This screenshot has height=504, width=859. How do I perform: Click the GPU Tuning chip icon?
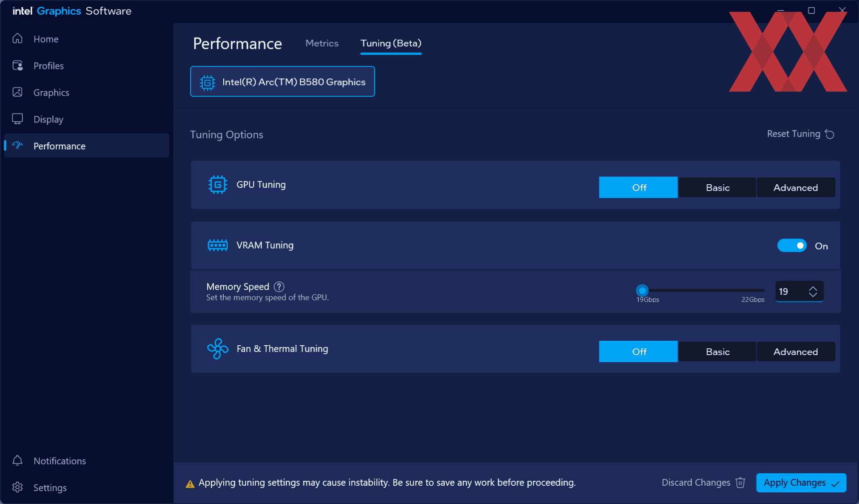point(218,185)
